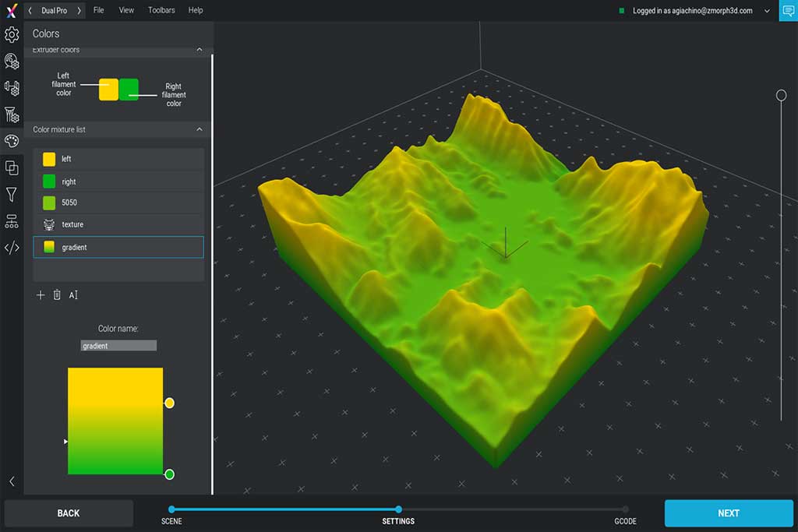
Task: Open the chat message icon top right
Action: [x=787, y=11]
